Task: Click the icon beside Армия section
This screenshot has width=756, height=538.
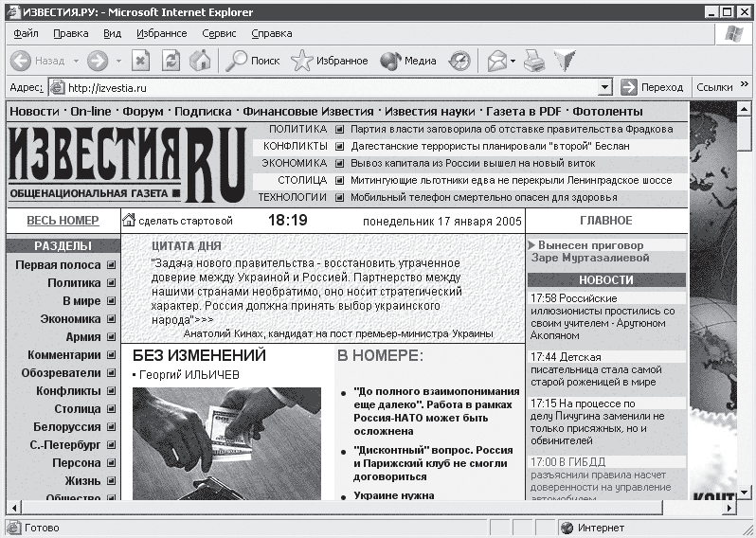Action: pos(112,336)
